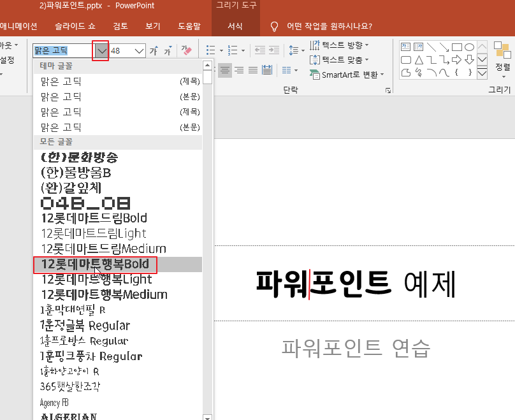The height and width of the screenshot is (420, 515).
Task: Open the 슬라이드 쇼 ribbon tab
Action: point(75,26)
